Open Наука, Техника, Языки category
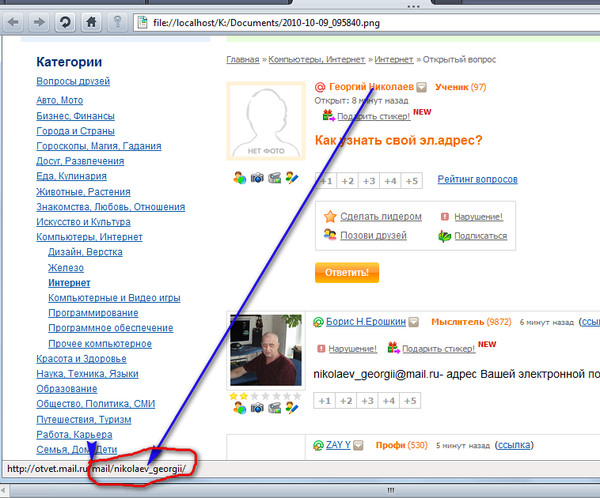Screen dimensions: 600x498 click(87, 374)
